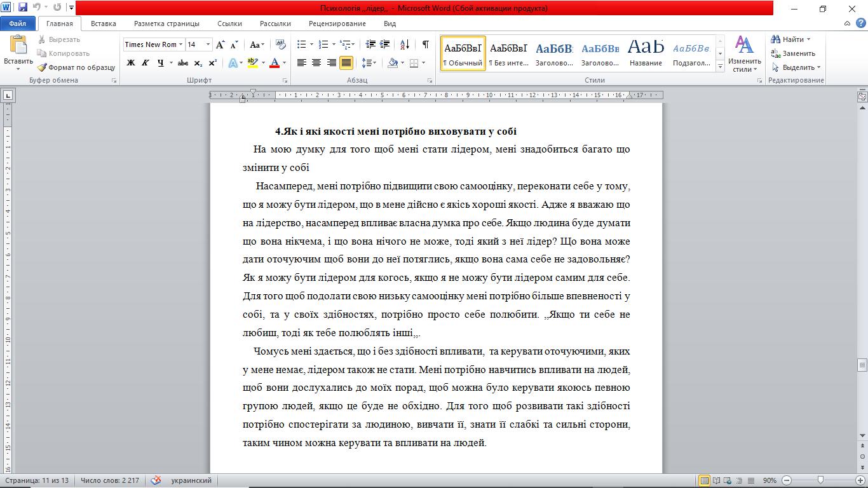Apply strikethrough to text
The image size is (868, 488).
coord(183,63)
